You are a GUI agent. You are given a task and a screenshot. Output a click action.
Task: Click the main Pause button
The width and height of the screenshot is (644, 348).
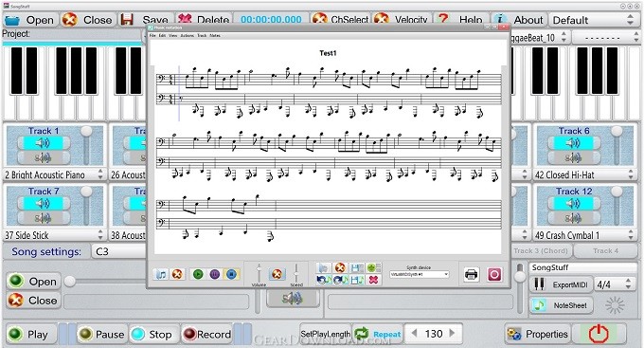[x=101, y=334]
